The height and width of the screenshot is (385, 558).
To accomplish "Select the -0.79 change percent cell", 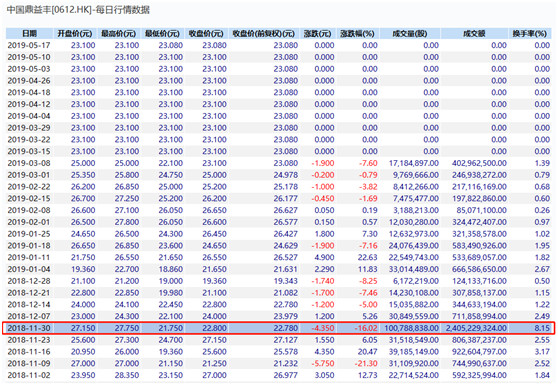I will pos(368,175).
